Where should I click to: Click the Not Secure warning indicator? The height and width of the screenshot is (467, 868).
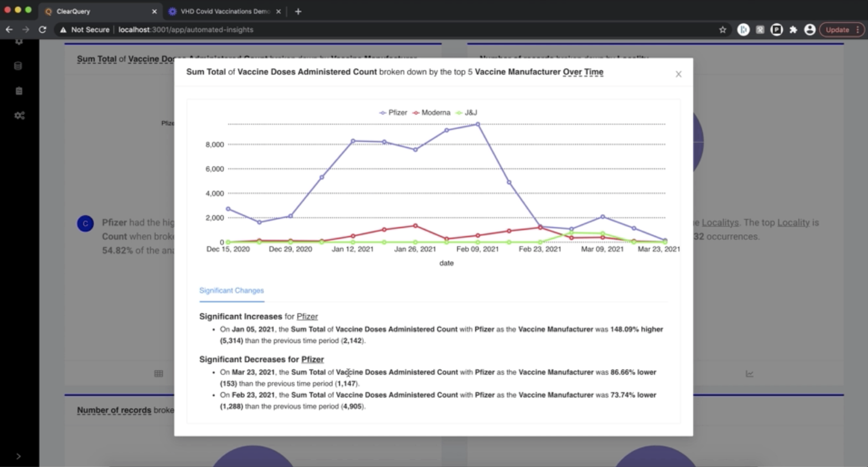[x=85, y=29]
